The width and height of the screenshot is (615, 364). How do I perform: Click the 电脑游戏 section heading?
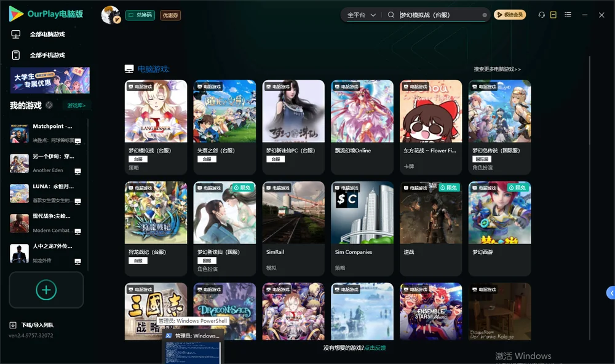click(x=153, y=69)
